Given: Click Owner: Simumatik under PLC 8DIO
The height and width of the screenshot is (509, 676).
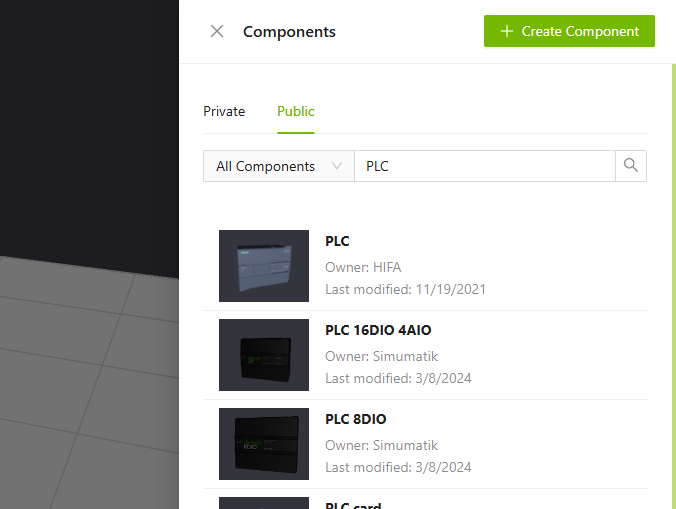Looking at the screenshot, I should 381,445.
